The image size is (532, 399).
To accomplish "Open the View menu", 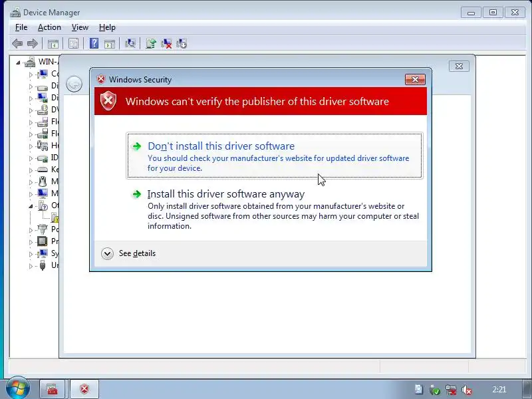I will pyautogui.click(x=80, y=27).
